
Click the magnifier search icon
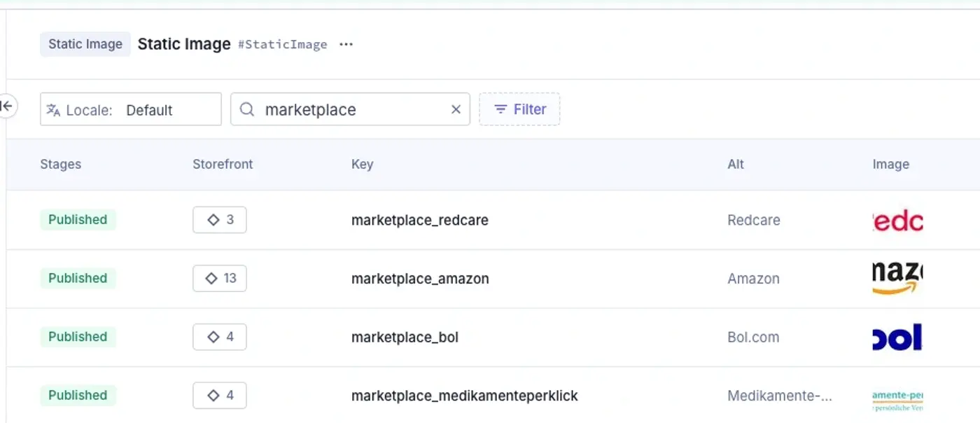(247, 109)
